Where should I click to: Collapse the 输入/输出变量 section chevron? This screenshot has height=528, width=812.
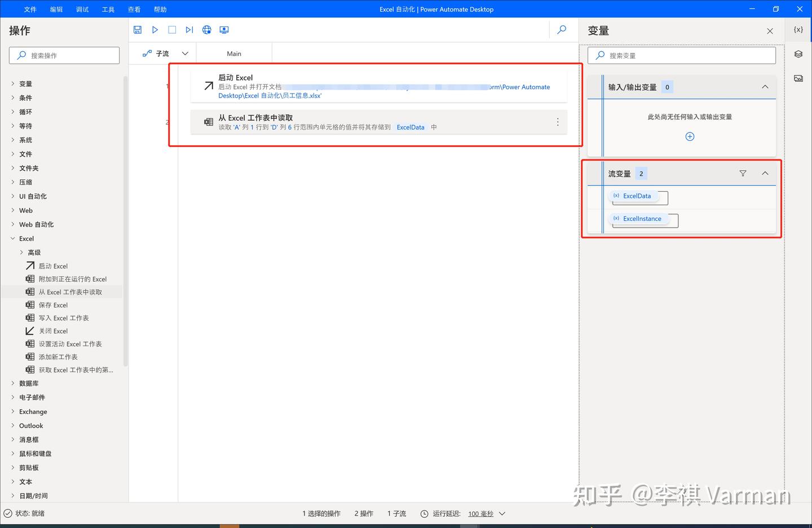[765, 87]
